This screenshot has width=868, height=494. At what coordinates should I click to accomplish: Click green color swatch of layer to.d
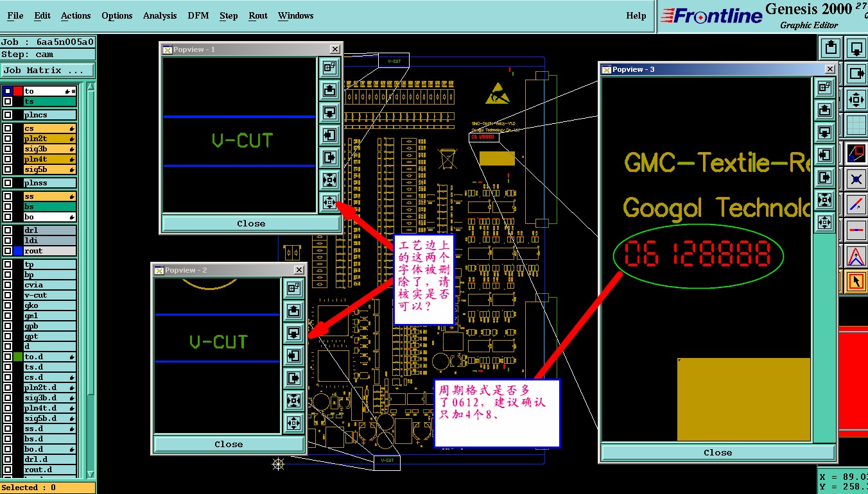pyautogui.click(x=18, y=357)
